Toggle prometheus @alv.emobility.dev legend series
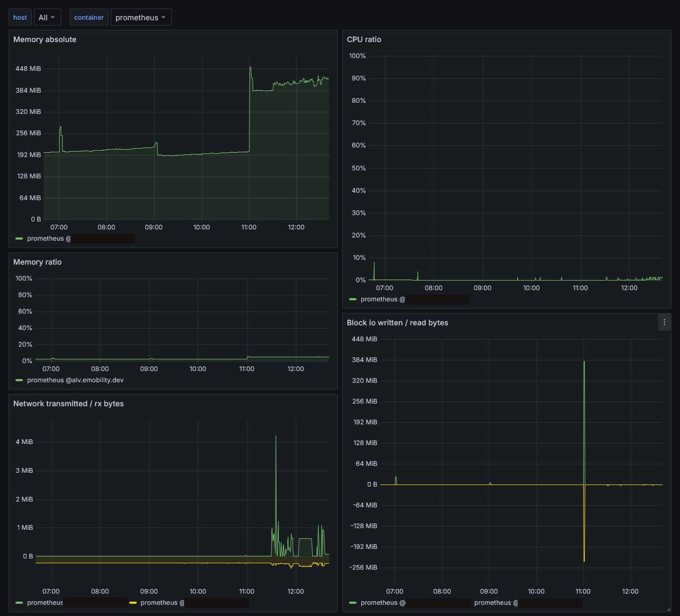680x616 pixels. [x=75, y=380]
